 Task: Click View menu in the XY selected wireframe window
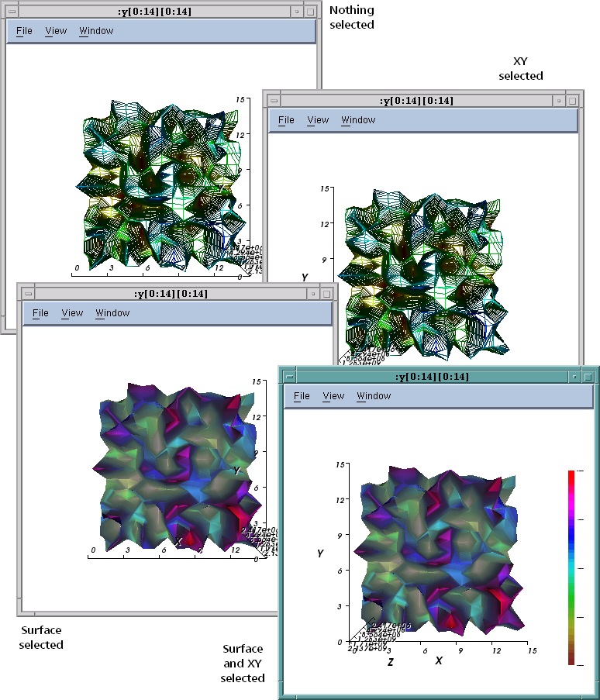(x=318, y=120)
